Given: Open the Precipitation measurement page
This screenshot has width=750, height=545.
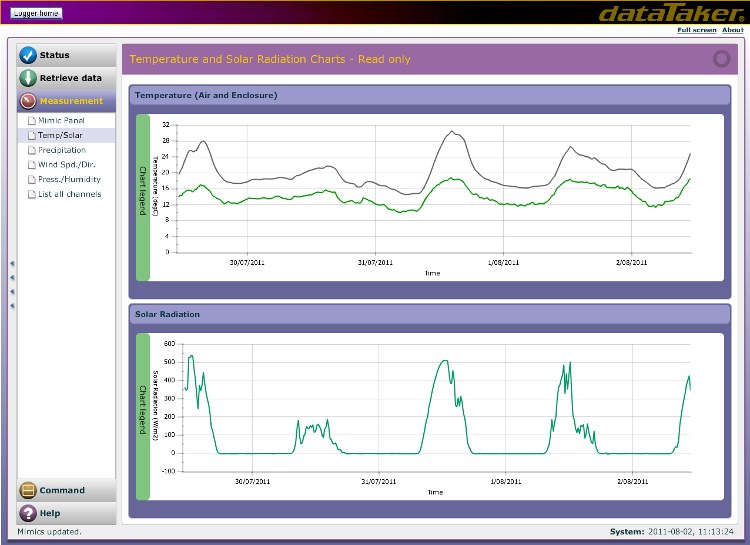Looking at the screenshot, I should click(x=62, y=150).
